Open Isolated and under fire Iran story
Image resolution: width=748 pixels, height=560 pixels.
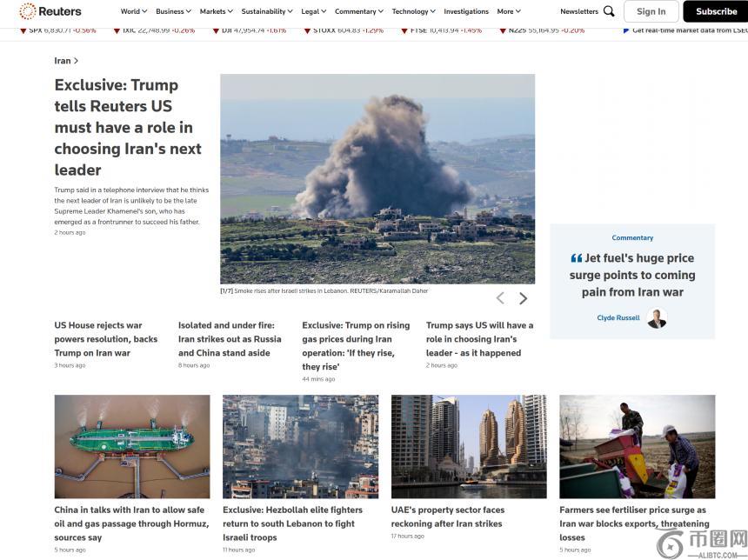click(230, 339)
